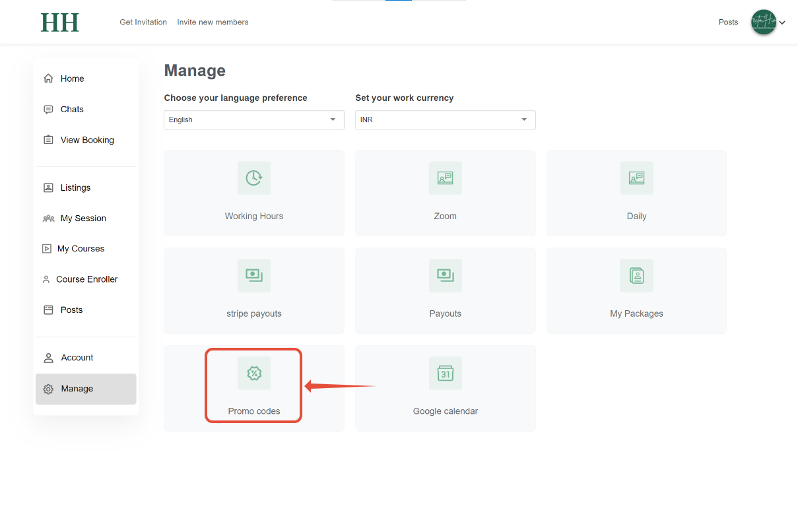798x532 pixels.
Task: Open the profile avatar menu
Action: pos(764,22)
